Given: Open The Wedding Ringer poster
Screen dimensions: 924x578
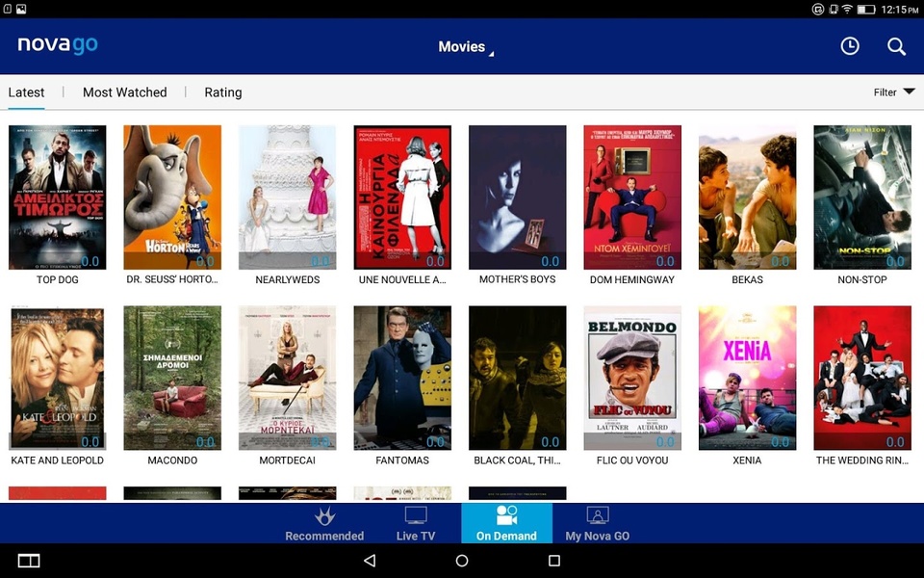Looking at the screenshot, I should (862, 378).
